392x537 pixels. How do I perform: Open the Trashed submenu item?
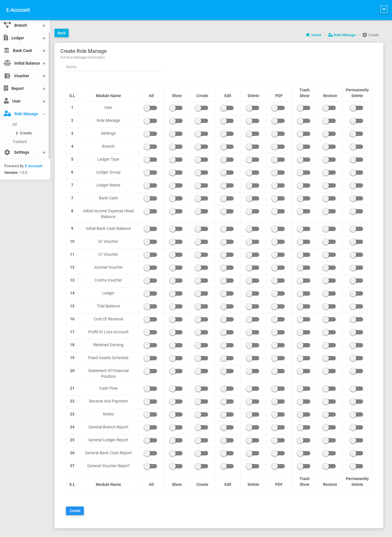(20, 142)
